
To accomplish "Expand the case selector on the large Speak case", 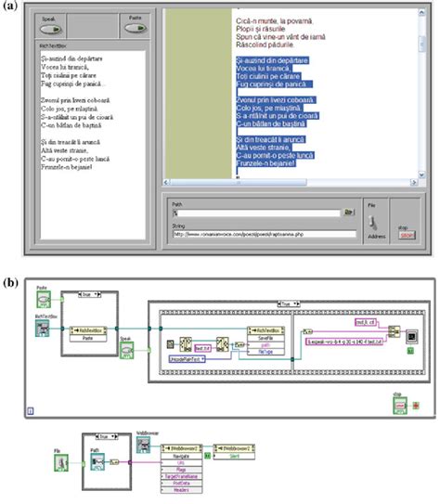I will (289, 304).
